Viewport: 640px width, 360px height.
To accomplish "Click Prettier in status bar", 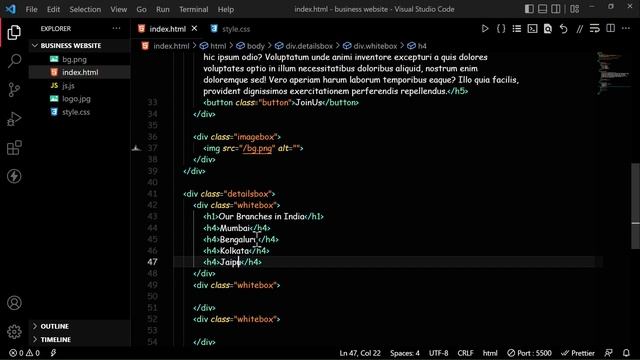I will (x=578, y=353).
